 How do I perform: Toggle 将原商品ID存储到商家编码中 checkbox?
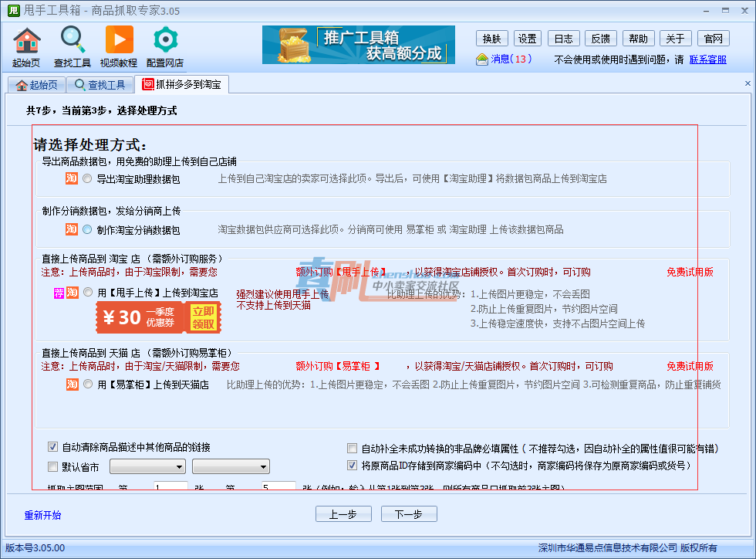353,466
